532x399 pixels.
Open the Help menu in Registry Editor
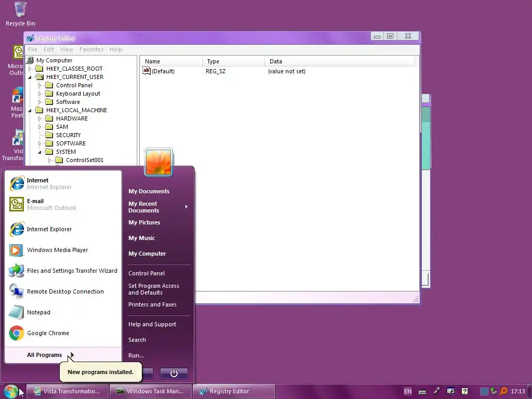tap(116, 49)
